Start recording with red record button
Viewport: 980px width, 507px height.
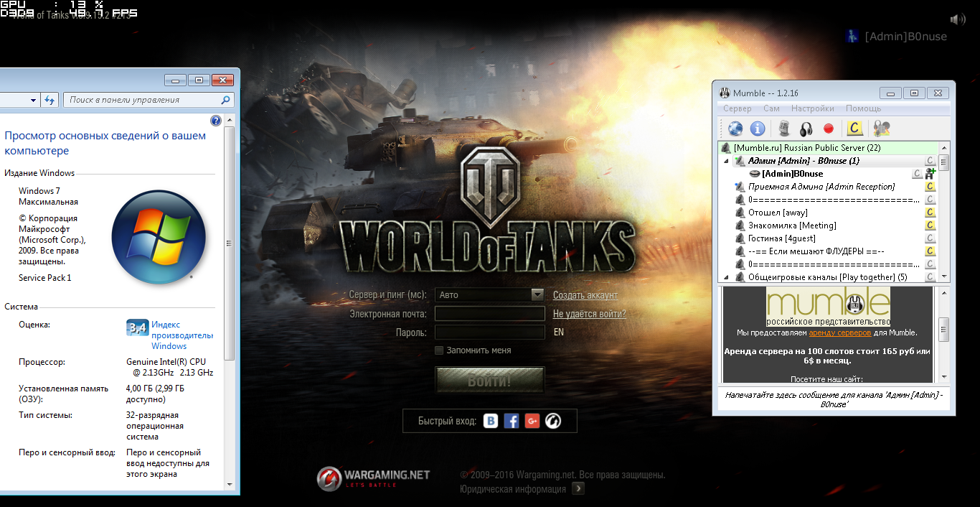point(829,129)
